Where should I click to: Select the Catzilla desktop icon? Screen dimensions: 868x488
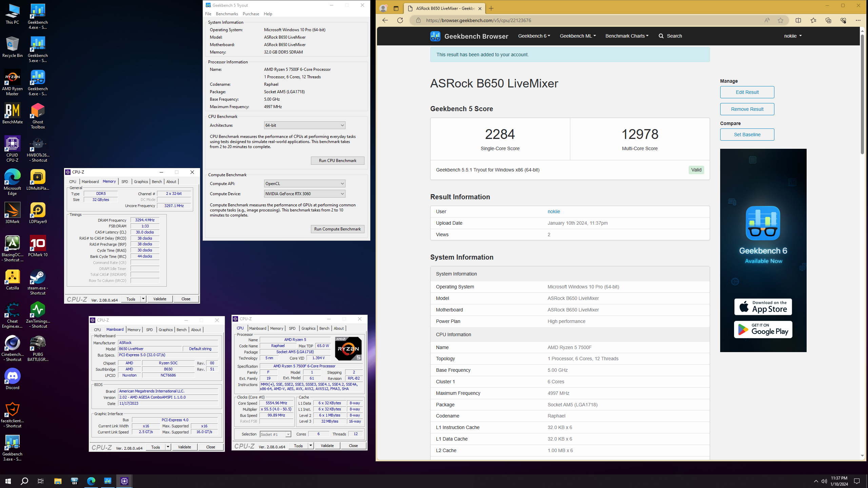pyautogui.click(x=12, y=280)
